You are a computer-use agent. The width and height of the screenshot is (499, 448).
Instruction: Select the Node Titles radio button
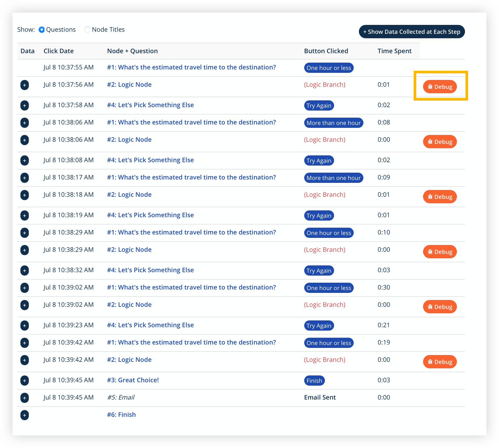click(87, 30)
